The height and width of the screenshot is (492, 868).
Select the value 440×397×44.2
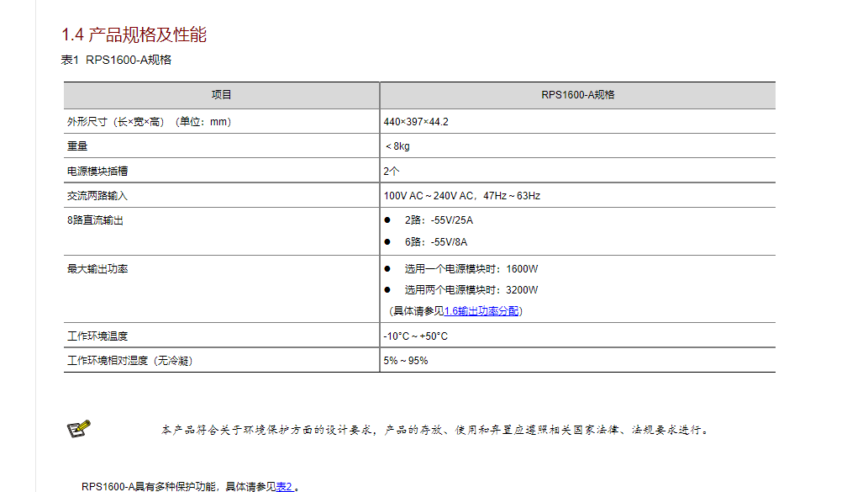(416, 121)
